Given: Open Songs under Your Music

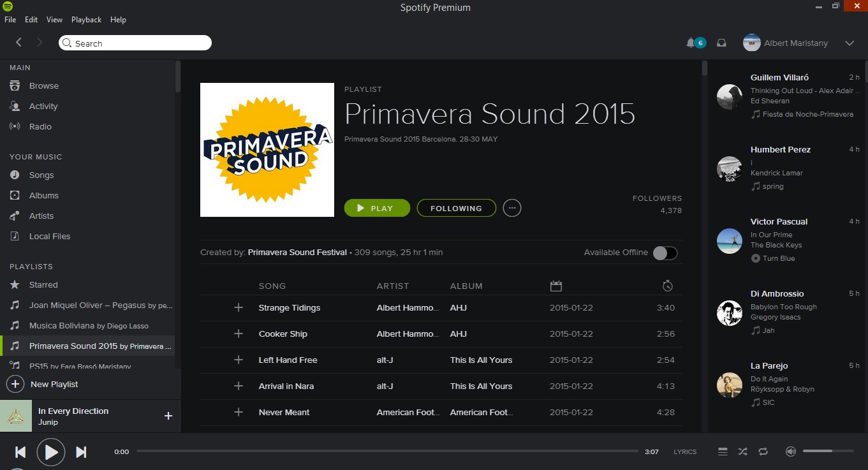Looking at the screenshot, I should [x=41, y=175].
